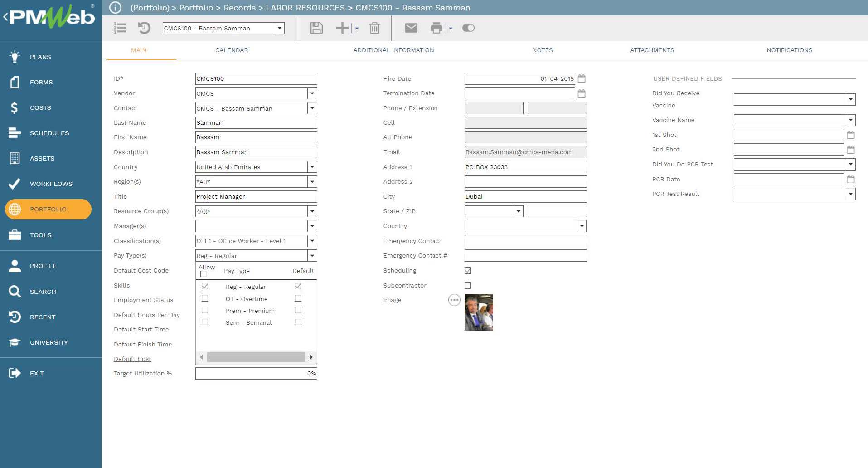Image resolution: width=868 pixels, height=468 pixels.
Task: Click the Vendor link label
Action: 124,93
